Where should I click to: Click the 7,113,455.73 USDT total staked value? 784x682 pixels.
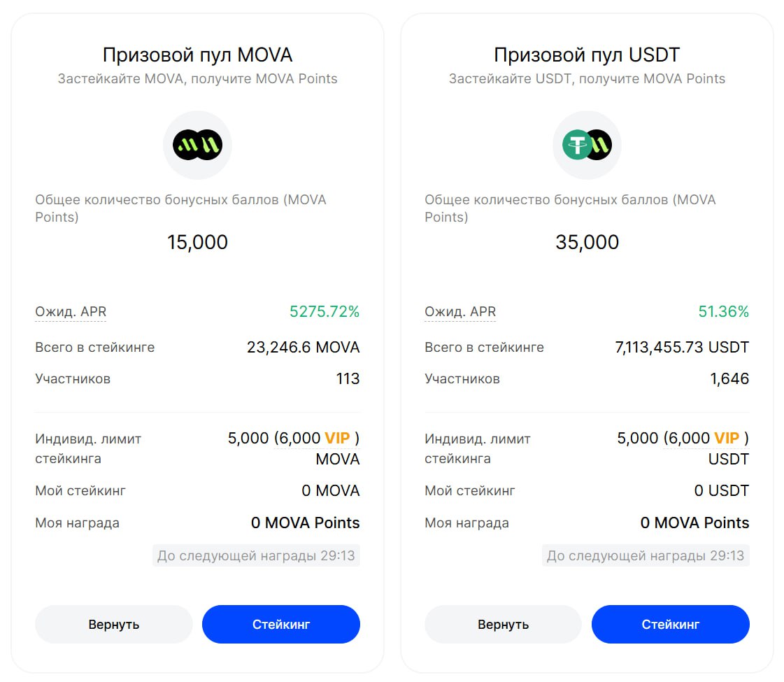682,347
